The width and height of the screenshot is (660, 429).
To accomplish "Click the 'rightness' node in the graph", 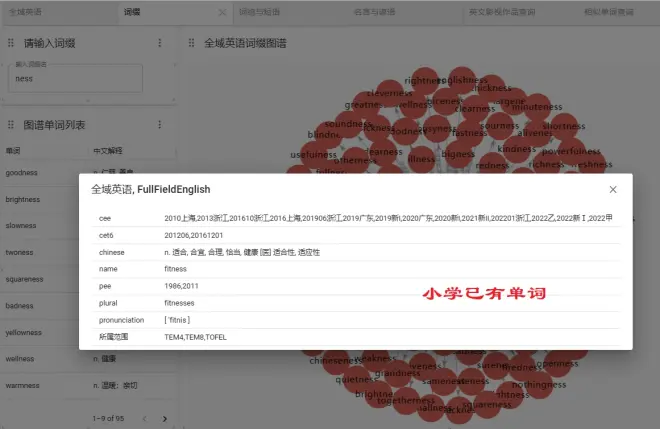I will pyautogui.click(x=424, y=80).
